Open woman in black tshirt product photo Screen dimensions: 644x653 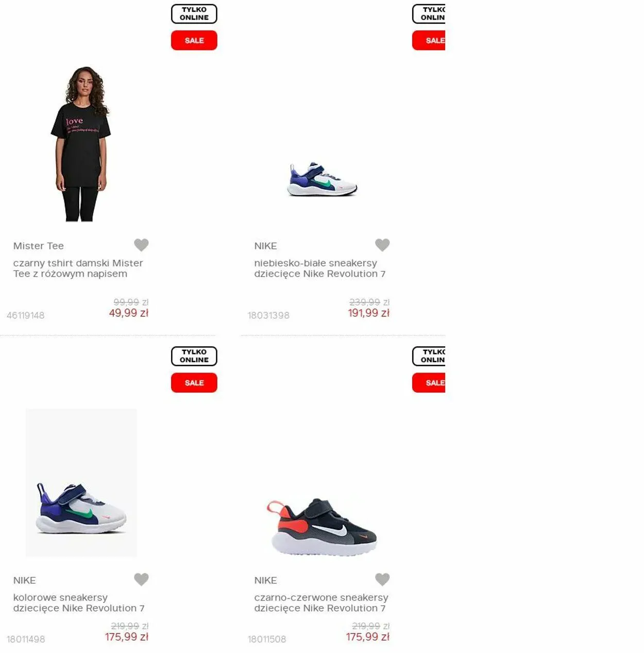[81, 144]
